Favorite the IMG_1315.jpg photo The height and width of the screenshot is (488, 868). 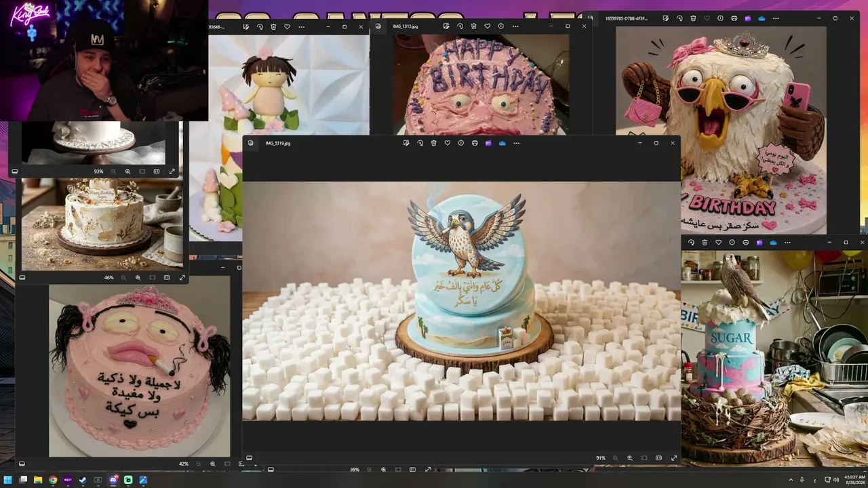point(488,26)
